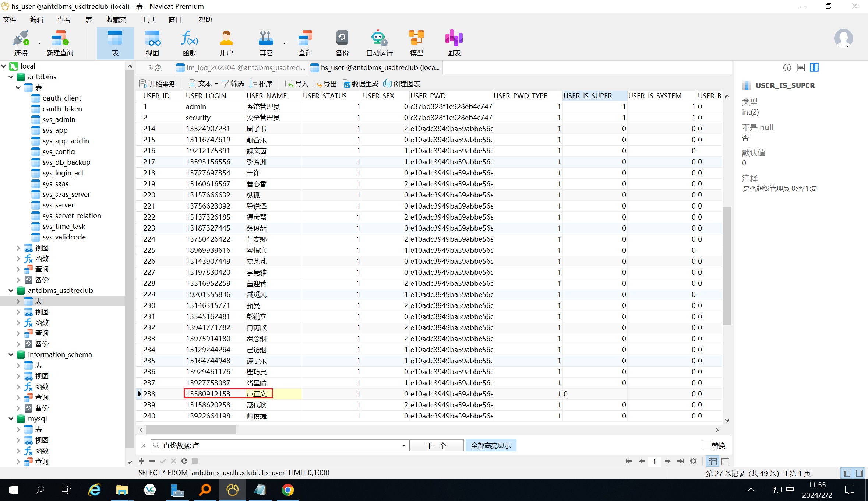Open the Connection (连接) tool
Screen dimensions: 868x501
click(21, 43)
